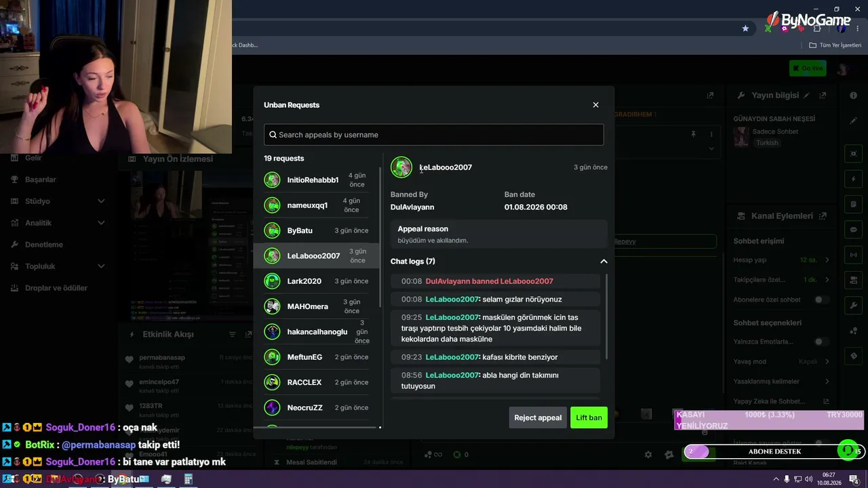Click the pencil icon in right rail
868x488 pixels.
(854, 121)
